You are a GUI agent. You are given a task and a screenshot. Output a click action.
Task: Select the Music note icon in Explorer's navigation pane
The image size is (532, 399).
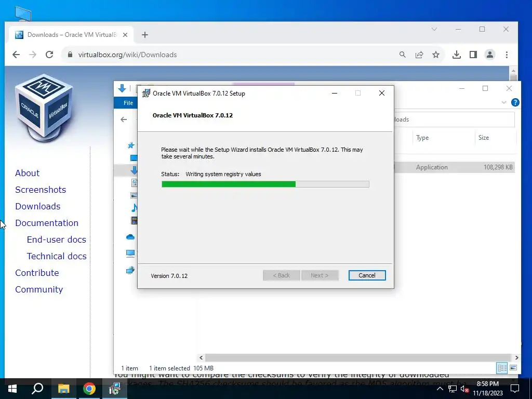click(135, 208)
